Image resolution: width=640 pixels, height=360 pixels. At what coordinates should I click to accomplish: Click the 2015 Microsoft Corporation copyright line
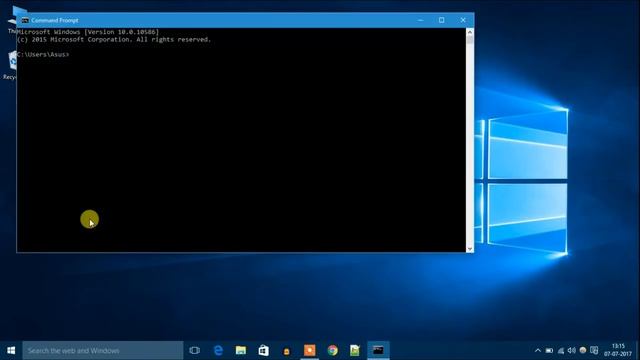pyautogui.click(x=114, y=40)
